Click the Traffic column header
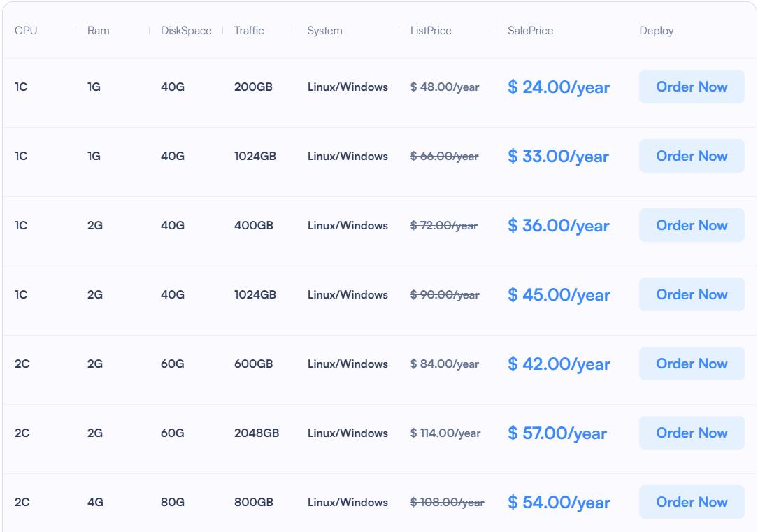This screenshot has height=532, width=758. (249, 31)
